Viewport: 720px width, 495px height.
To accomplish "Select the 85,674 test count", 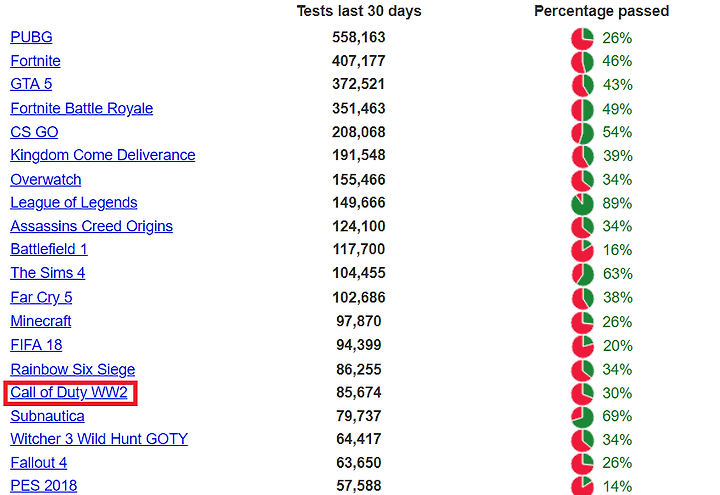I will tap(359, 393).
